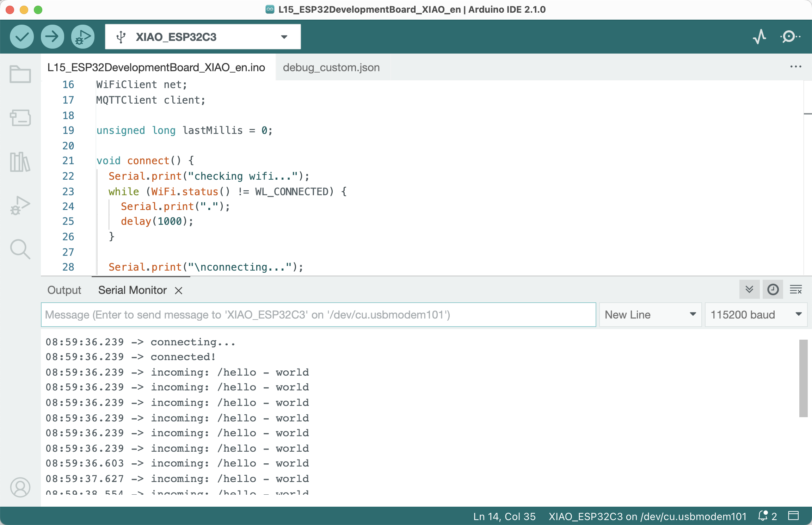Click line number 28 in gutter

(x=68, y=267)
